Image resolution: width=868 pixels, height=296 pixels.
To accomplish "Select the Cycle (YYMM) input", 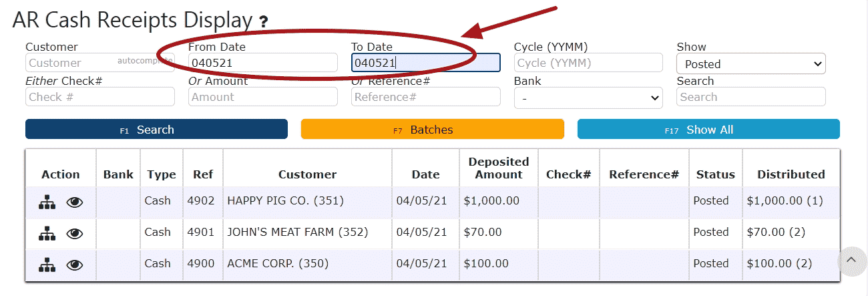I will click(x=588, y=63).
